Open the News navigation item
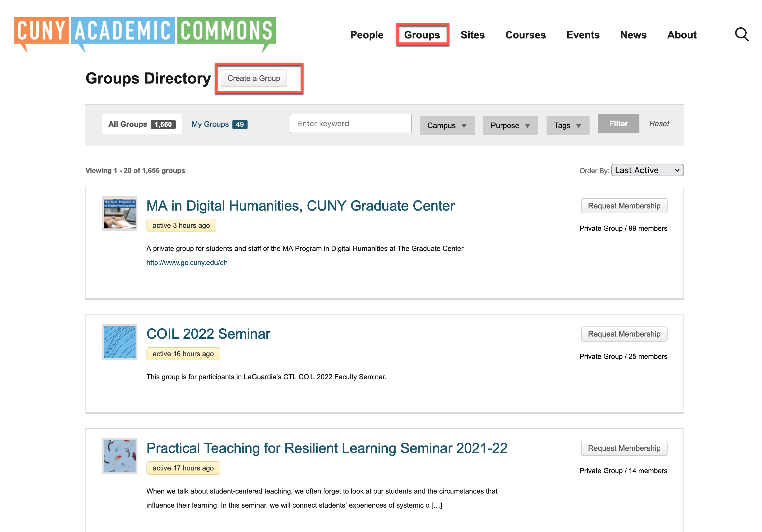The height and width of the screenshot is (532, 762). (633, 35)
